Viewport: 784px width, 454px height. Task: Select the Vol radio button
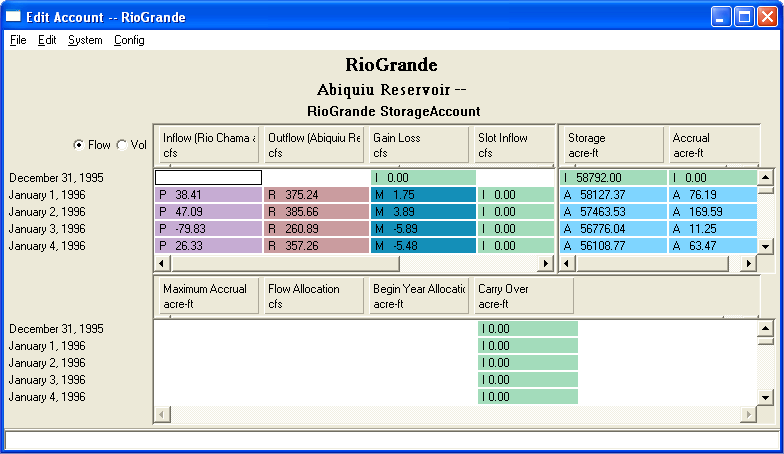pyautogui.click(x=132, y=145)
